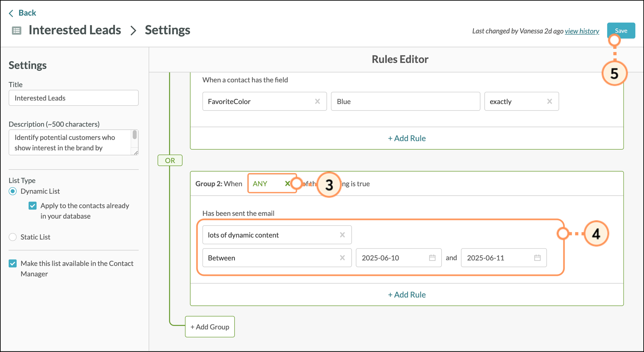644x352 pixels.
Task: Click Interested Leads in the breadcrumb
Action: [75, 30]
